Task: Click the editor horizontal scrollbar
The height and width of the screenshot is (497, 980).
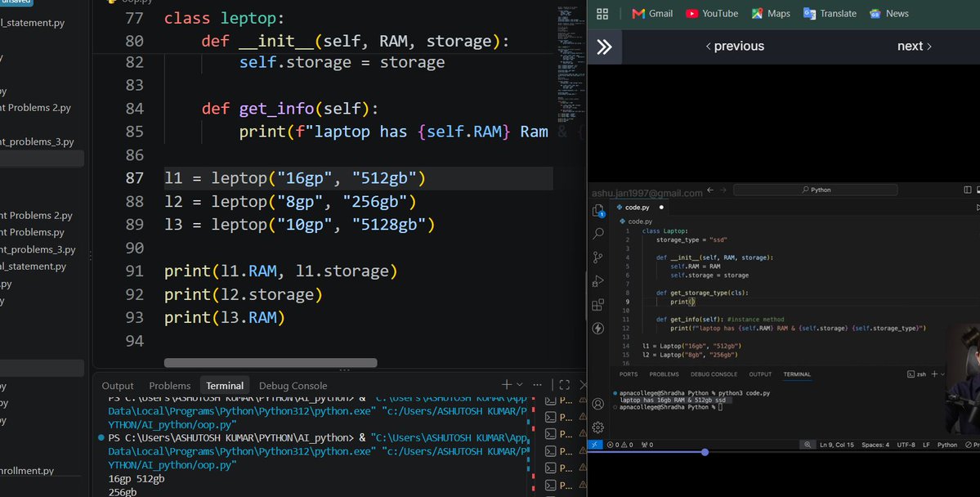Action: coord(271,363)
